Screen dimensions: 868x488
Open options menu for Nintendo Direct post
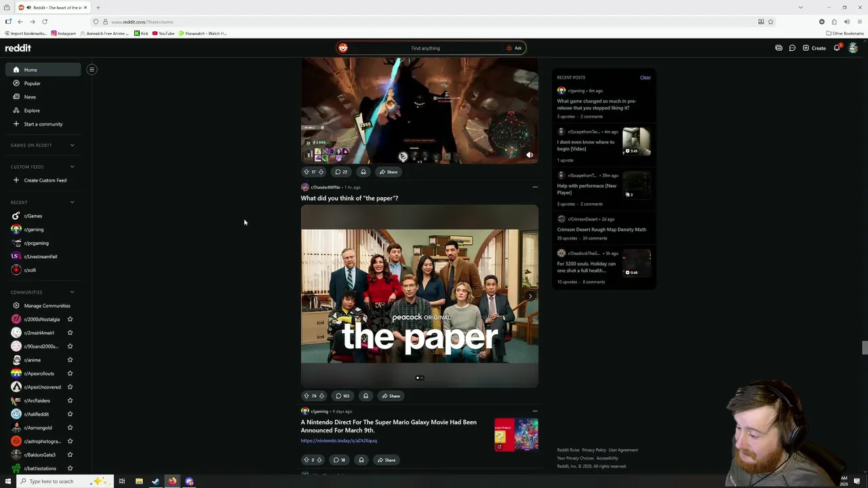tap(535, 411)
